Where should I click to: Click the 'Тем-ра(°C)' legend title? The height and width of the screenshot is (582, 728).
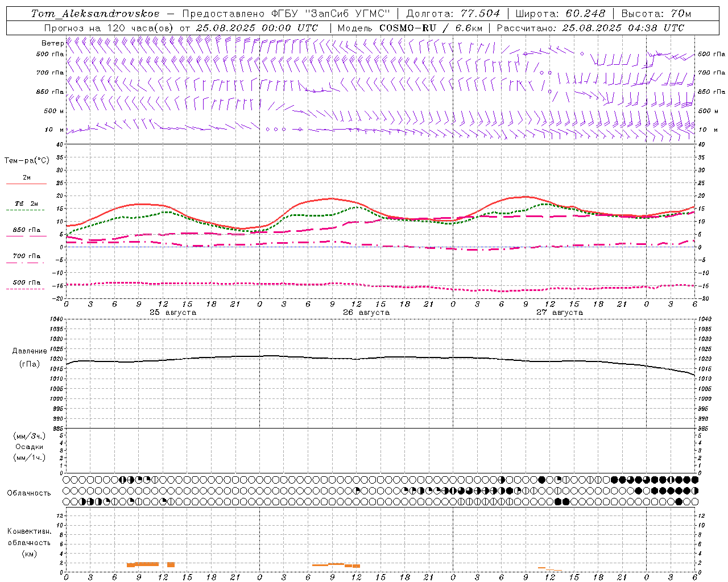click(x=27, y=160)
